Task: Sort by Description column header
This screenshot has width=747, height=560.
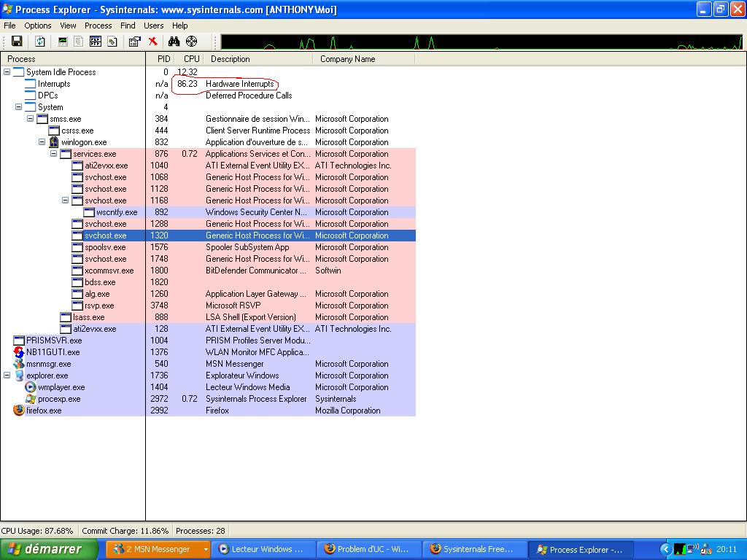Action: 258,59
